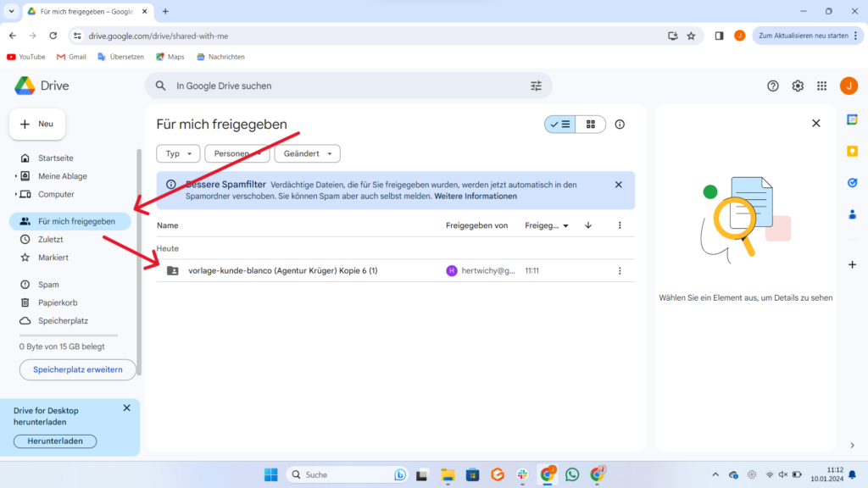This screenshot has width=868, height=488.
Task: Open Weitere Informationen link
Action: pyautogui.click(x=476, y=196)
